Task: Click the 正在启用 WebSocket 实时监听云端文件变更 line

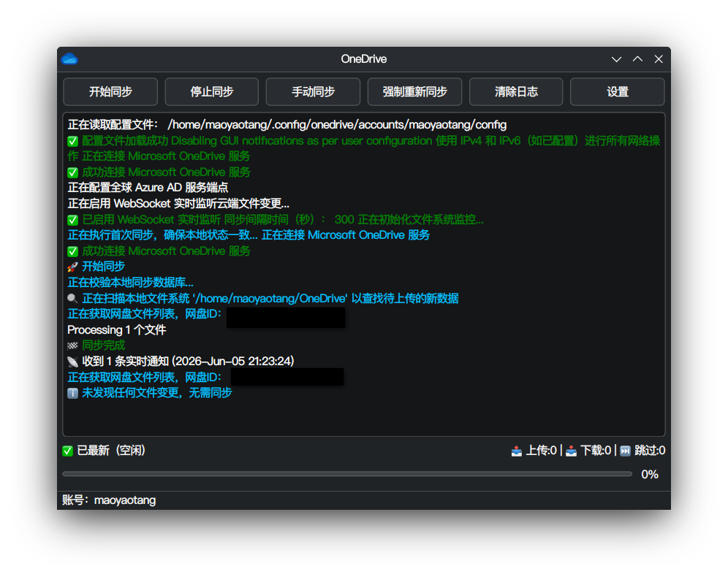Action: tap(178, 204)
